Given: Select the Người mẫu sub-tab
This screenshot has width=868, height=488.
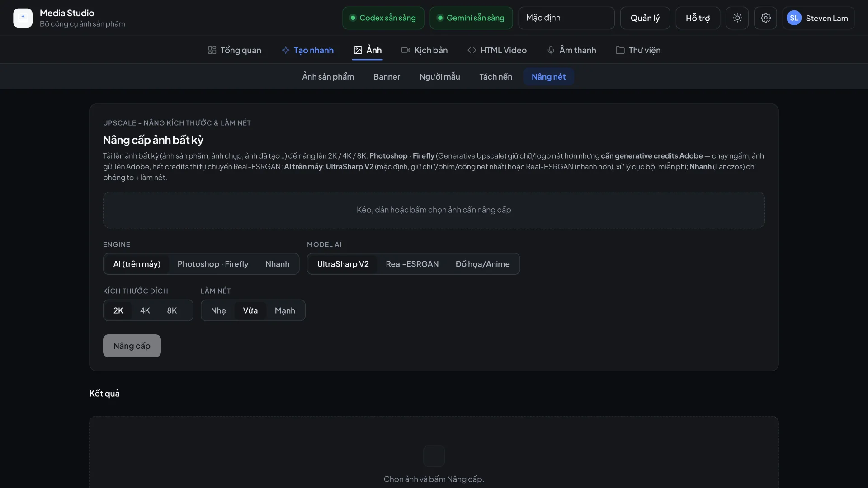Looking at the screenshot, I should pyautogui.click(x=439, y=77).
